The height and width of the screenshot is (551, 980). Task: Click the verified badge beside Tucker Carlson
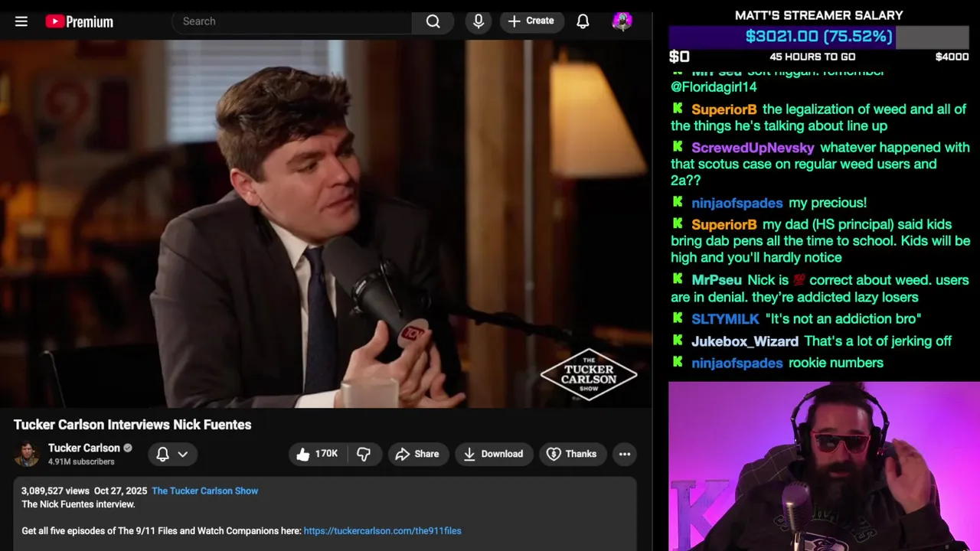click(128, 448)
